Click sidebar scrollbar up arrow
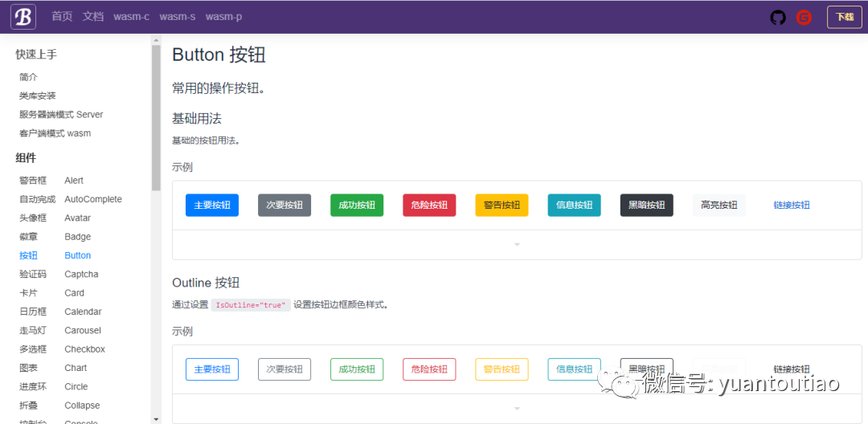The width and height of the screenshot is (868, 424). pos(156,40)
